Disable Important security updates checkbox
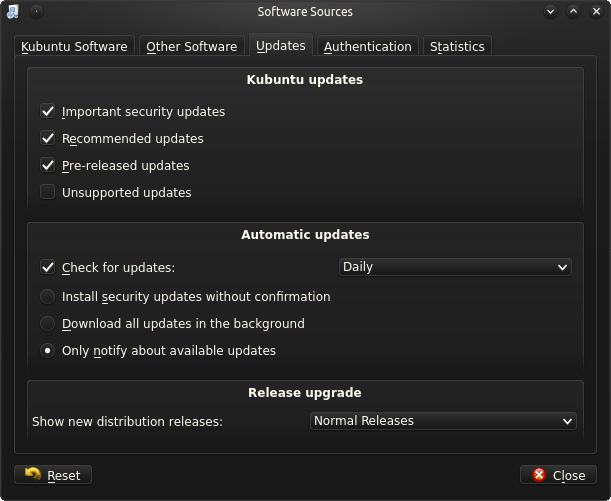 tap(47, 112)
